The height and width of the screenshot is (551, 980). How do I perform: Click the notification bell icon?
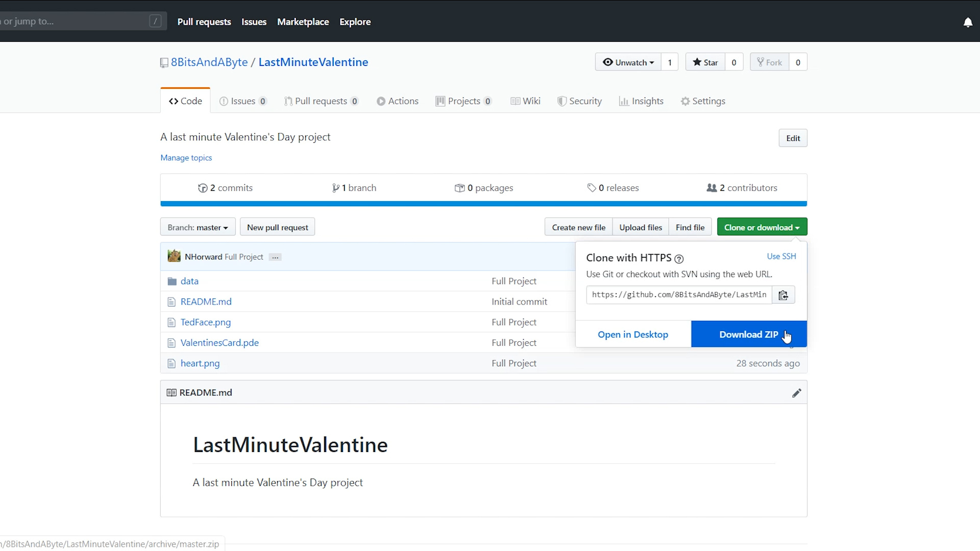point(968,22)
